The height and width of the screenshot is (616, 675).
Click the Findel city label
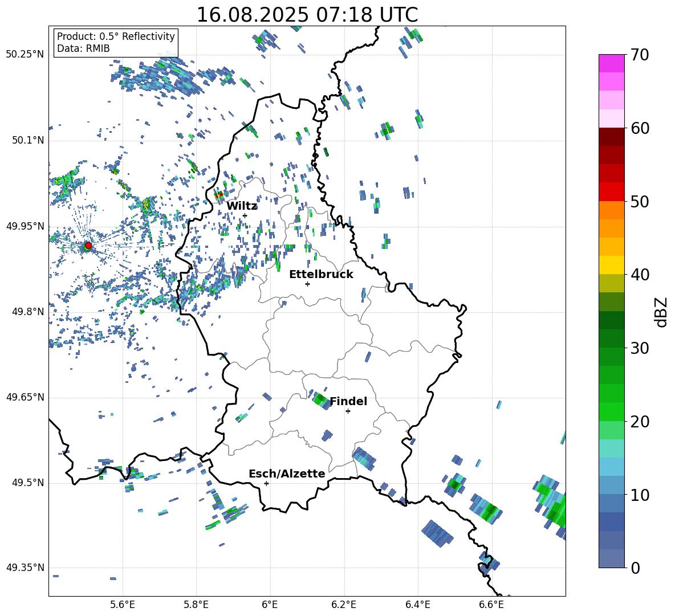coord(348,401)
